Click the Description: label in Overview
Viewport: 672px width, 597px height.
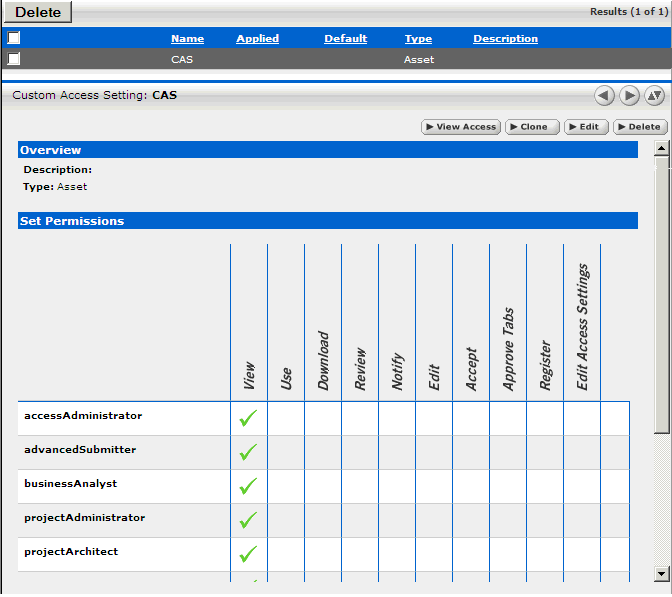tap(57, 170)
